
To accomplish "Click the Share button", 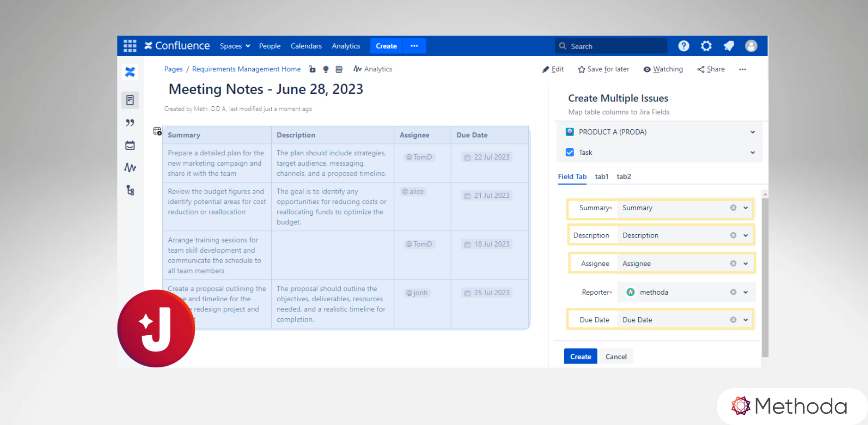I will pos(711,69).
